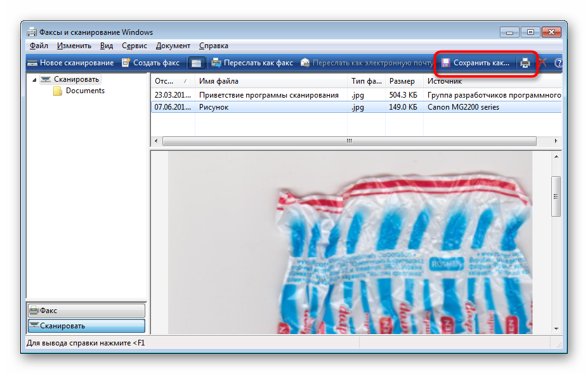Click Переслать как факс

pyautogui.click(x=252, y=63)
